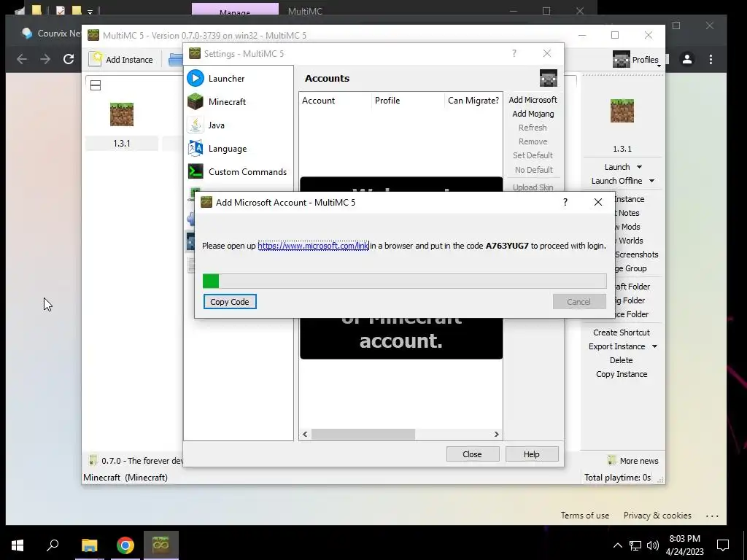
Task: Click the grass block icon in instance sidebar
Action: pyautogui.click(x=622, y=111)
